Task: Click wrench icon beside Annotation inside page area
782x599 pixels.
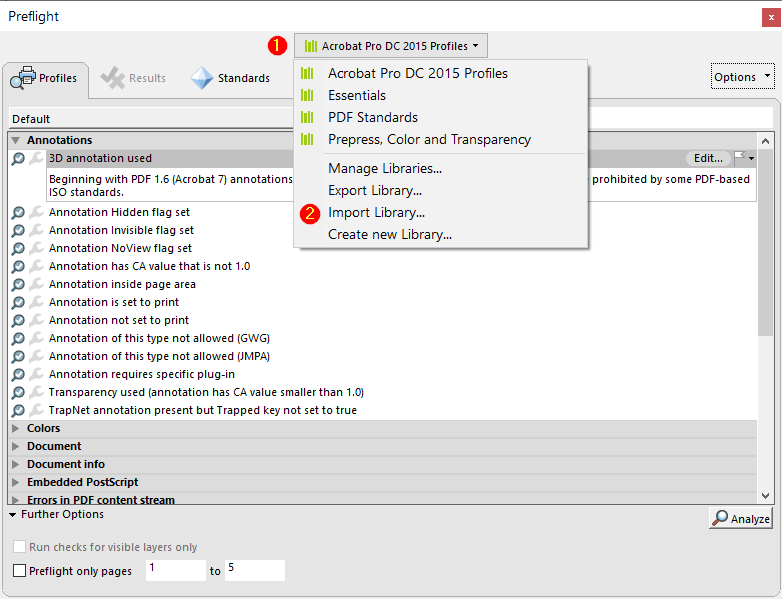Action: coord(36,285)
